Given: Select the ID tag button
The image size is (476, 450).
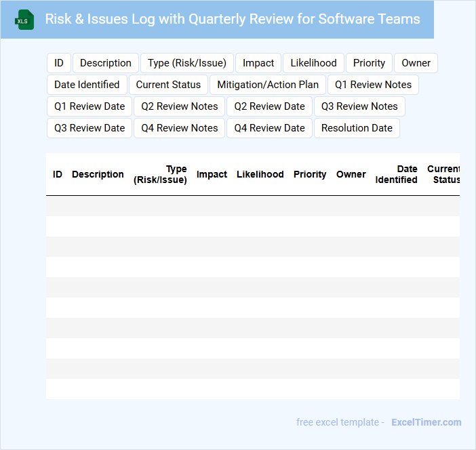Looking at the screenshot, I should (x=59, y=63).
